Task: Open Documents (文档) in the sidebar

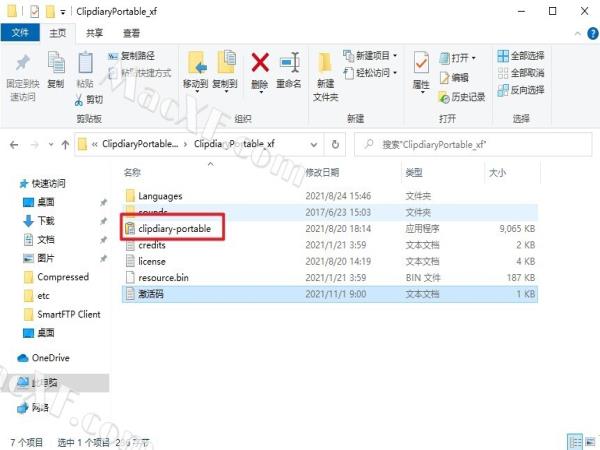Action: pyautogui.click(x=39, y=240)
